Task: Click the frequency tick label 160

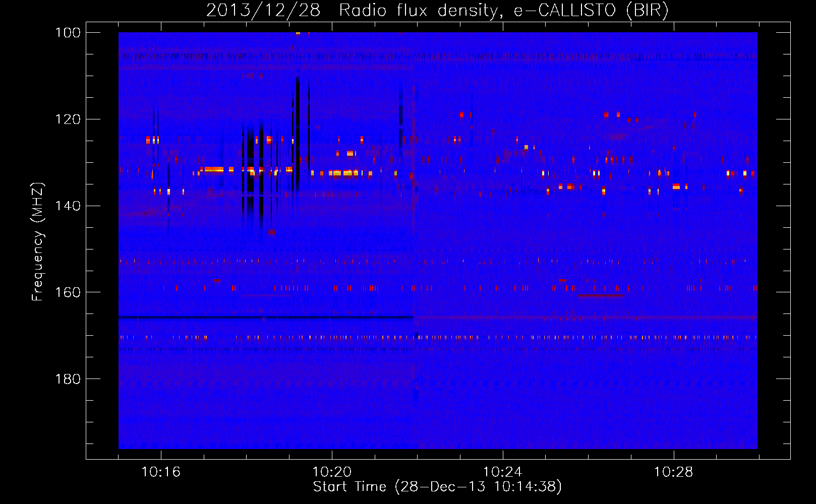Action: [x=68, y=292]
